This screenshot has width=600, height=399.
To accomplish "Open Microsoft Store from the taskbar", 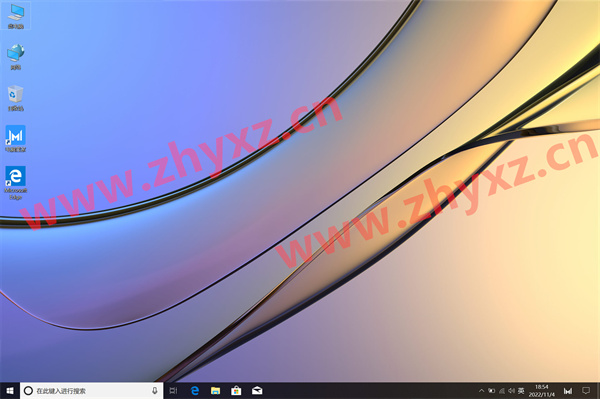I will (x=236, y=391).
